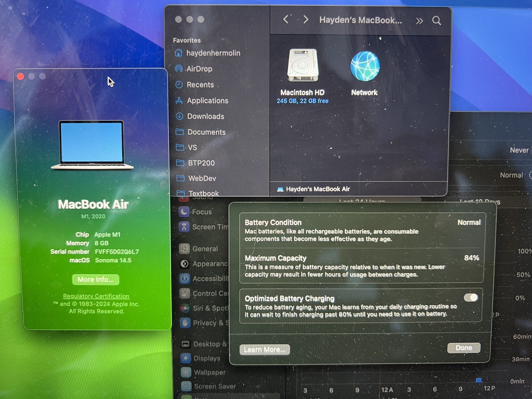This screenshot has width=532, height=399.
Task: Go back in Finder with left chevron
Action: coord(286,20)
